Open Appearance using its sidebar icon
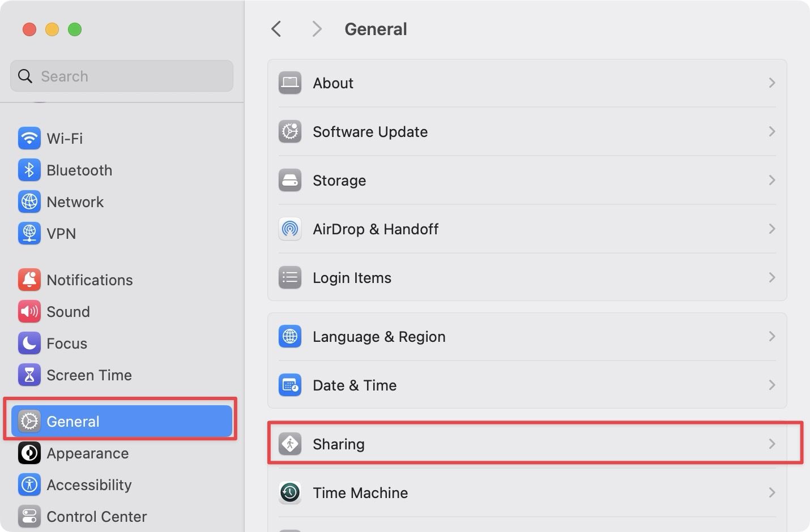The height and width of the screenshot is (532, 810). pos(29,453)
